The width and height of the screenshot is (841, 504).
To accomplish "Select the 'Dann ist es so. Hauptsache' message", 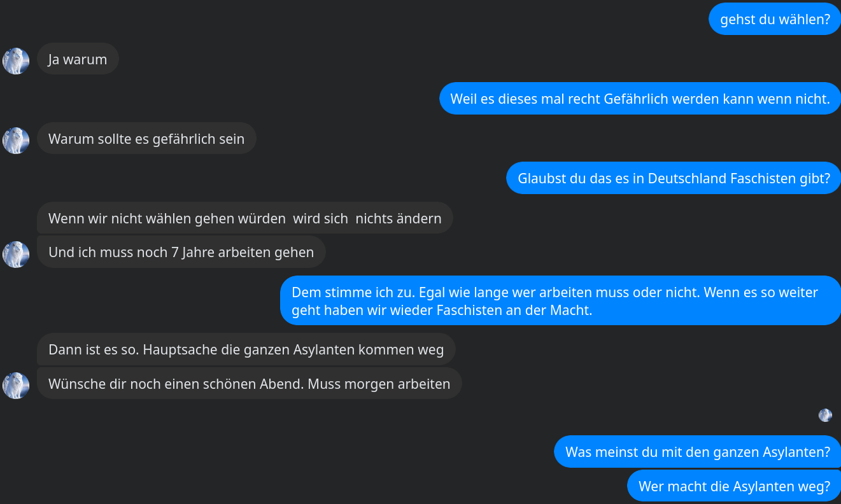I will [x=246, y=349].
